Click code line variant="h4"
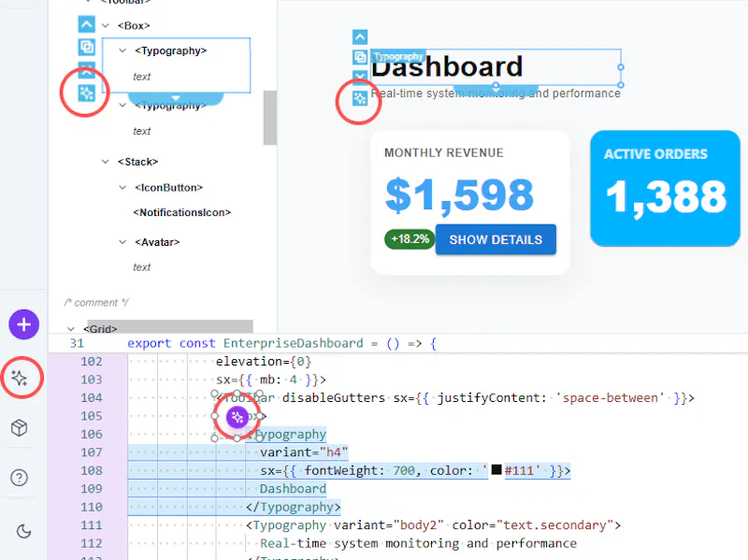Image resolution: width=748 pixels, height=560 pixels. point(304,452)
